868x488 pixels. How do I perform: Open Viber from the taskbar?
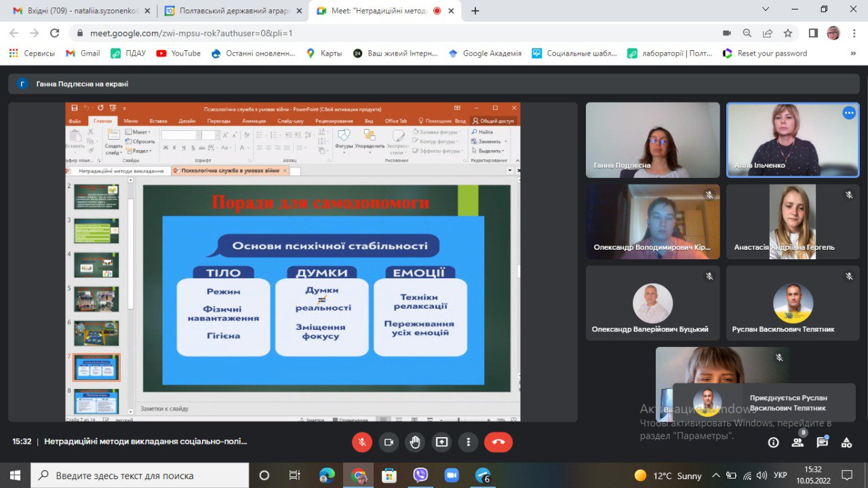click(420, 475)
